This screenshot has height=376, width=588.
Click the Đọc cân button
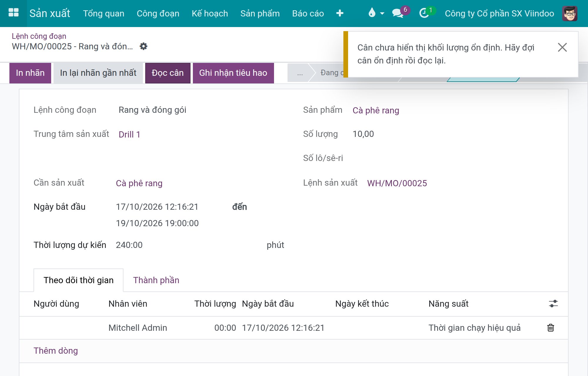pyautogui.click(x=168, y=73)
